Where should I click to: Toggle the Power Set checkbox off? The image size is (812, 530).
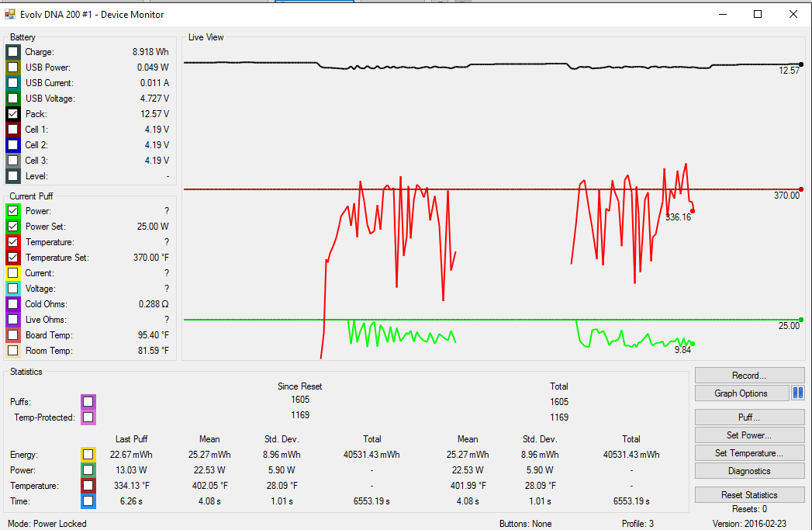pos(13,227)
